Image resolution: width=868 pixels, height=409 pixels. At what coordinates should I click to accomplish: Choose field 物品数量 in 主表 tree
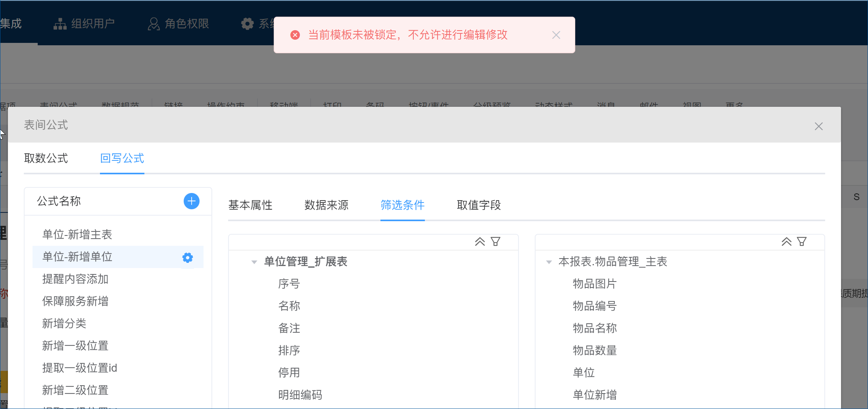(595, 351)
